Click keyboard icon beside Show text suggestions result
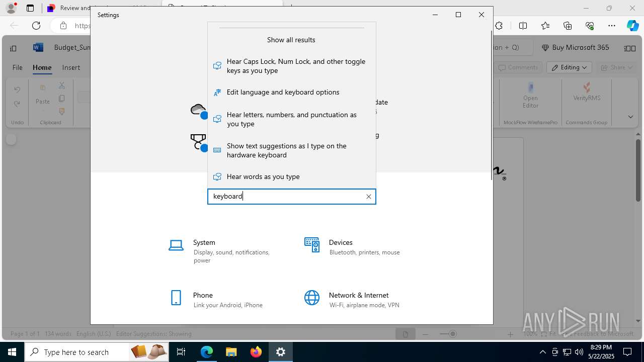Image resolution: width=644 pixels, height=362 pixels. click(x=217, y=150)
